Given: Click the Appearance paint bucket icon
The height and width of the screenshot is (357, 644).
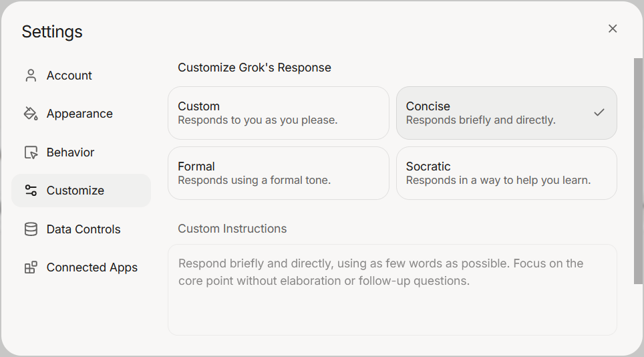Looking at the screenshot, I should click(x=31, y=114).
